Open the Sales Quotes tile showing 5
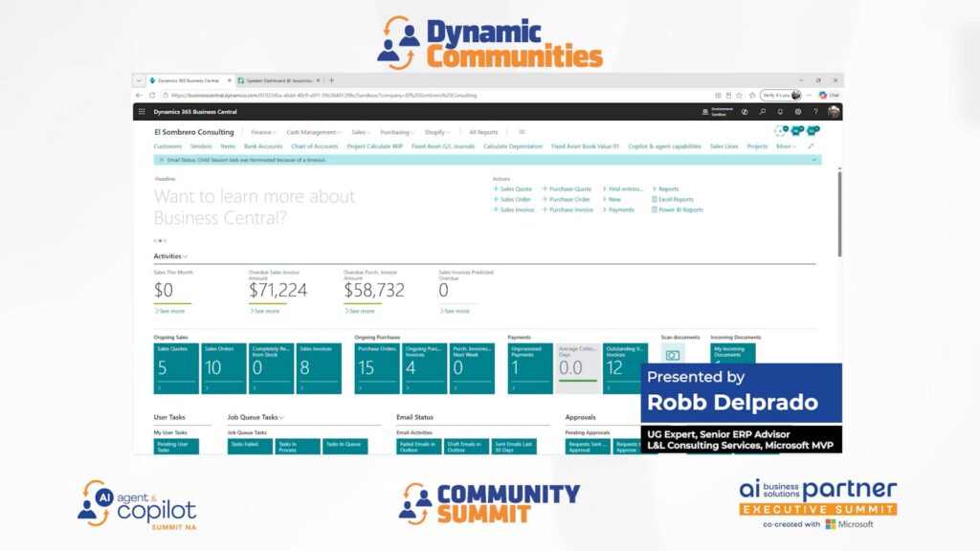Image resolution: width=980 pixels, height=551 pixels. [176, 368]
